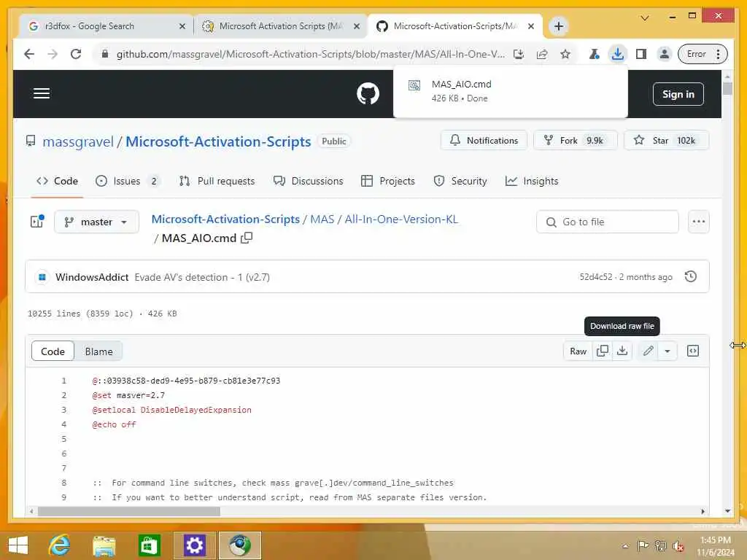Click the page vertical scrollbar thumb
This screenshot has width=747, height=560.
[x=727, y=88]
